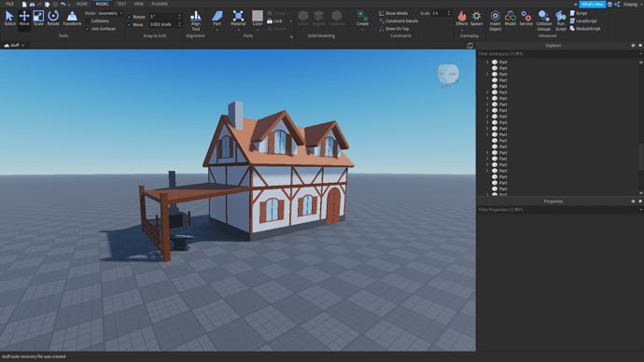Expand the first Part in Explorer
644x362 pixels.
tap(487, 62)
